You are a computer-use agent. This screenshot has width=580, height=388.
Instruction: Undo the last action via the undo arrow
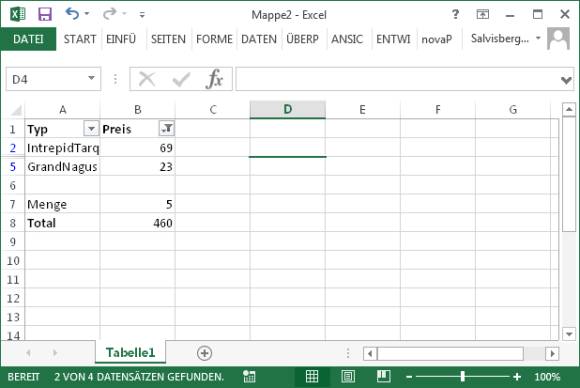[72, 14]
